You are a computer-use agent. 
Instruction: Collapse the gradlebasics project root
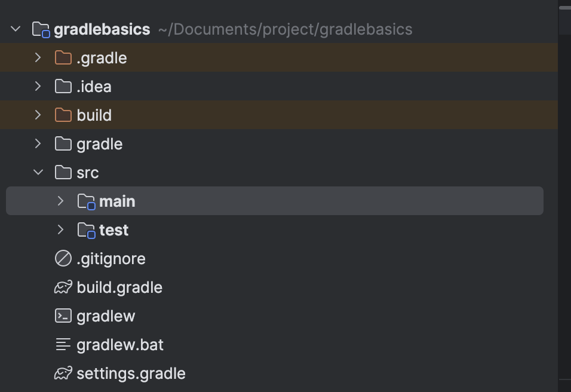click(x=16, y=29)
